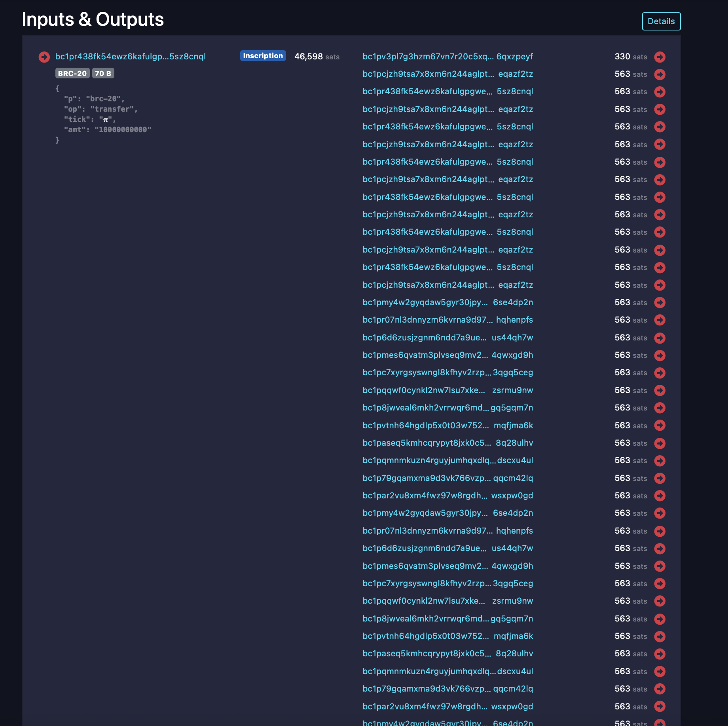Open first bc1par2vu8xm4fwz97w8rgdh... wsxpw0gd address
Viewport: 728px width, 726px height.
(x=448, y=496)
